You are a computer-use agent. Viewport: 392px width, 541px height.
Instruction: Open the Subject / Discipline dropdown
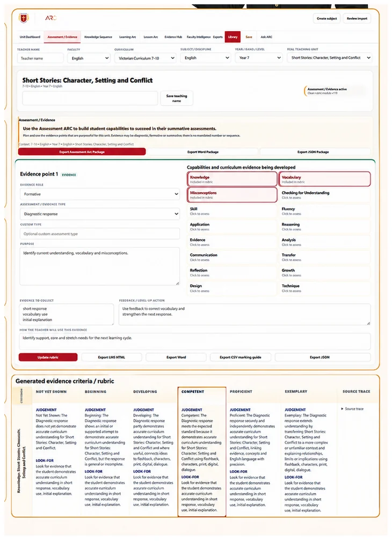[206, 58]
